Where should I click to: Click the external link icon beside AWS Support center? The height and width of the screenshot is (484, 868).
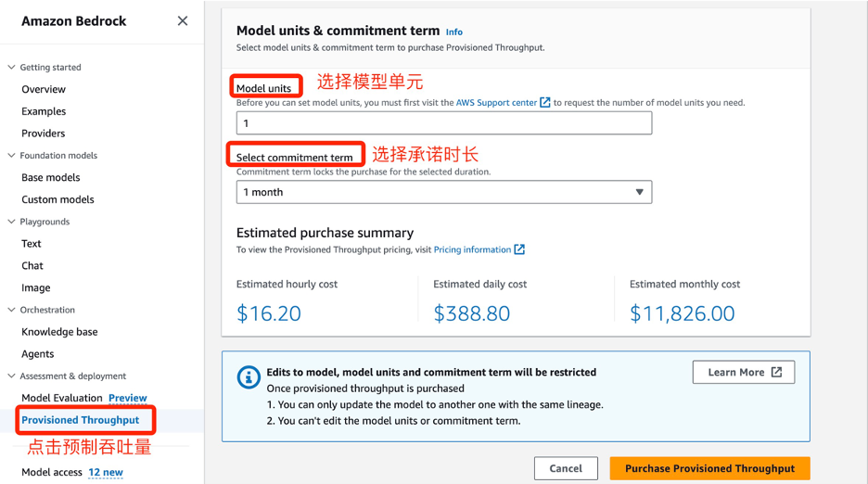545,102
